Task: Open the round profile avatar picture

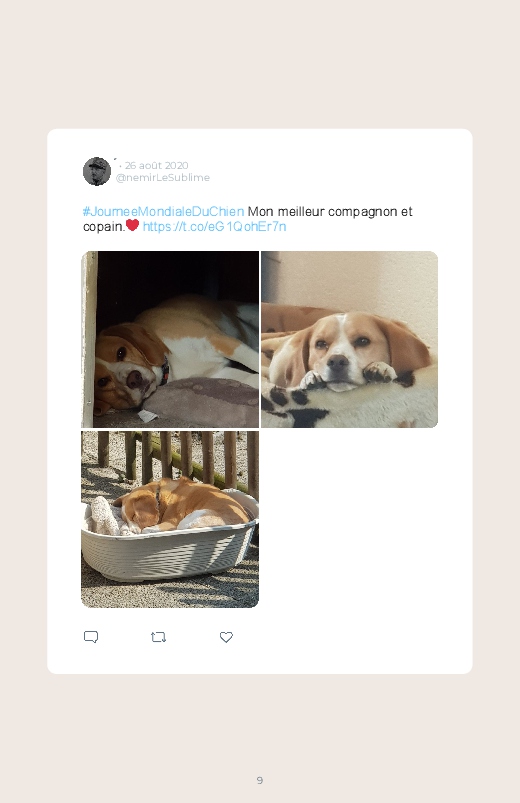Action: (x=97, y=171)
